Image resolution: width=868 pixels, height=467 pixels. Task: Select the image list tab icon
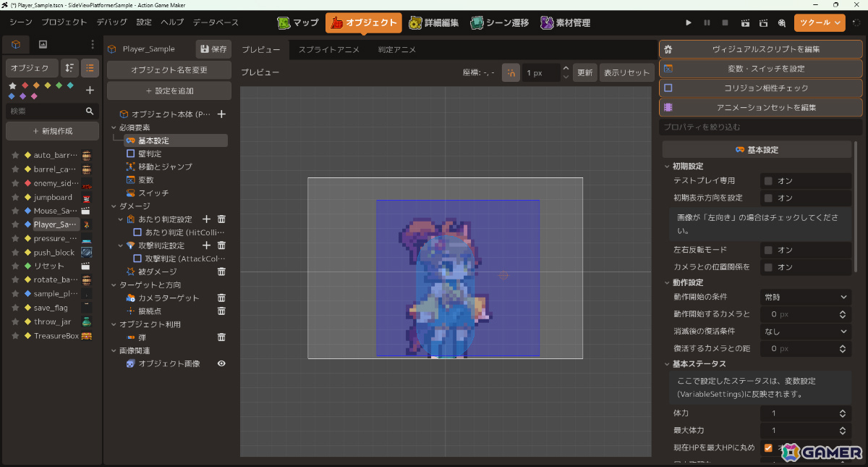[43, 45]
